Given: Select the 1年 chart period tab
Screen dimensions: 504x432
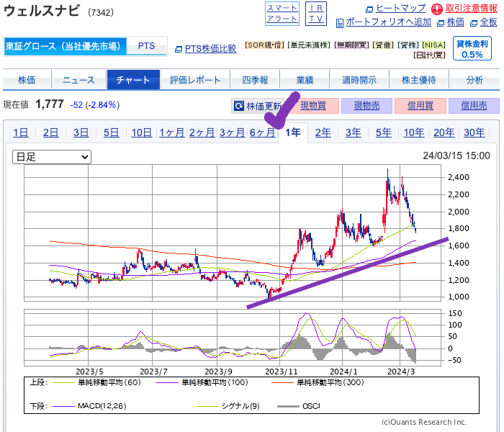Looking at the screenshot, I should coord(293,132).
